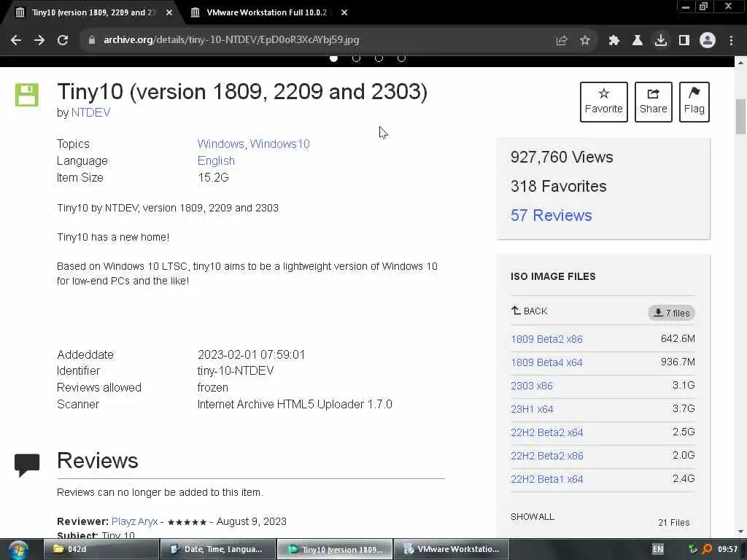747x560 pixels.
Task: Click orange search tray icon
Action: 708,549
